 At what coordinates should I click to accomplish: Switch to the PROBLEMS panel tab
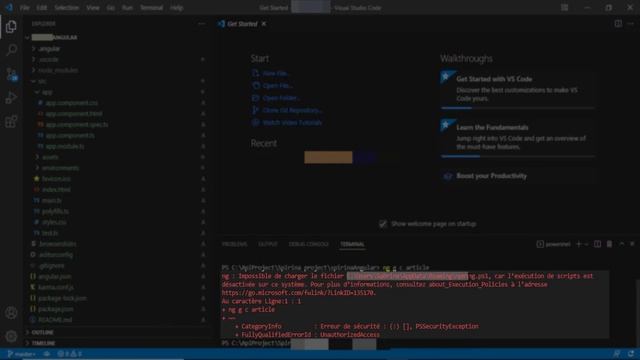pyautogui.click(x=234, y=244)
